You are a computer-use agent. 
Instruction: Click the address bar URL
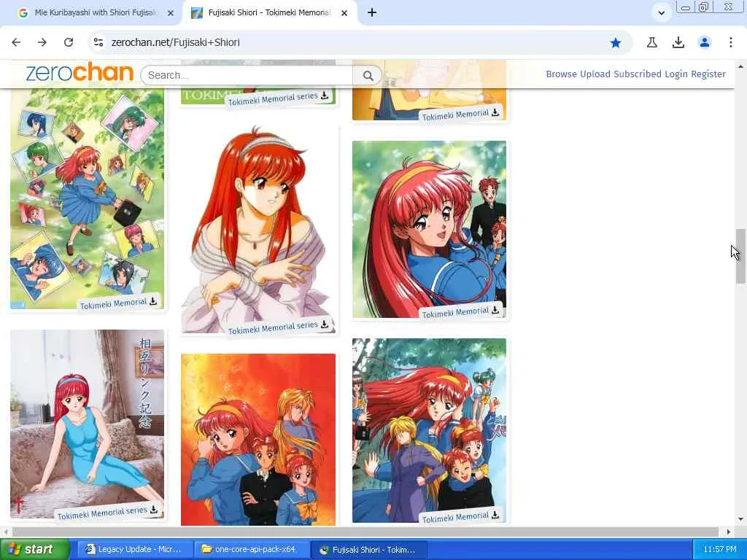(x=175, y=42)
